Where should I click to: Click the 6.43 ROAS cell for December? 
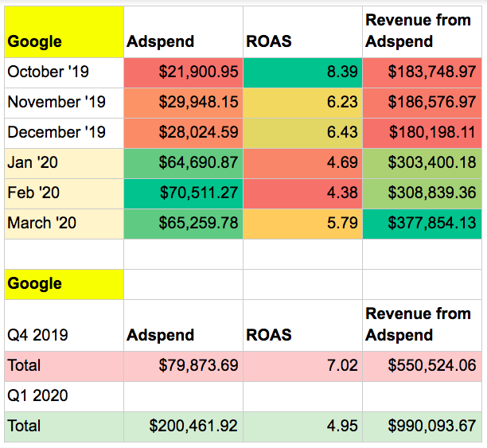(x=302, y=133)
